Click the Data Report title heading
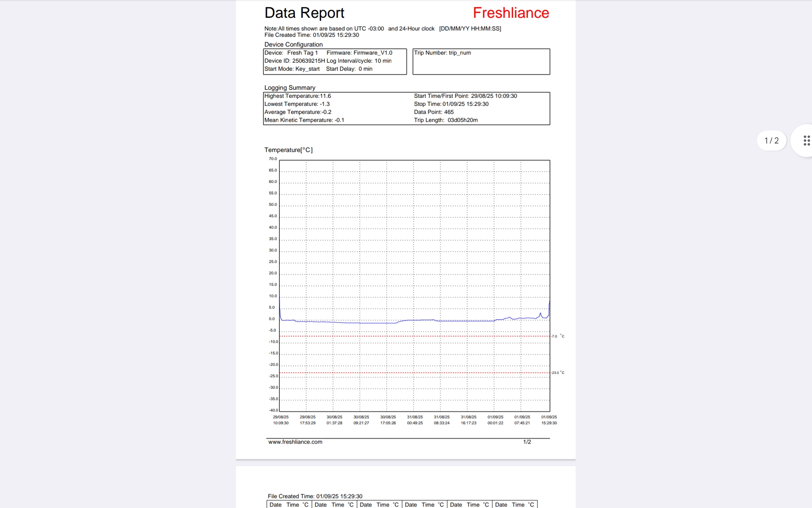This screenshot has height=508, width=812. pos(304,13)
